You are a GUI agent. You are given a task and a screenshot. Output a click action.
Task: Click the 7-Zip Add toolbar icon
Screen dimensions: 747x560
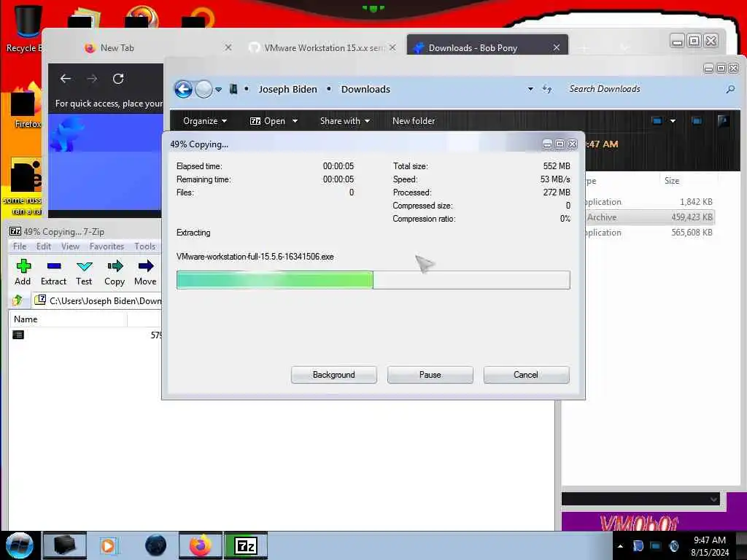pyautogui.click(x=23, y=273)
